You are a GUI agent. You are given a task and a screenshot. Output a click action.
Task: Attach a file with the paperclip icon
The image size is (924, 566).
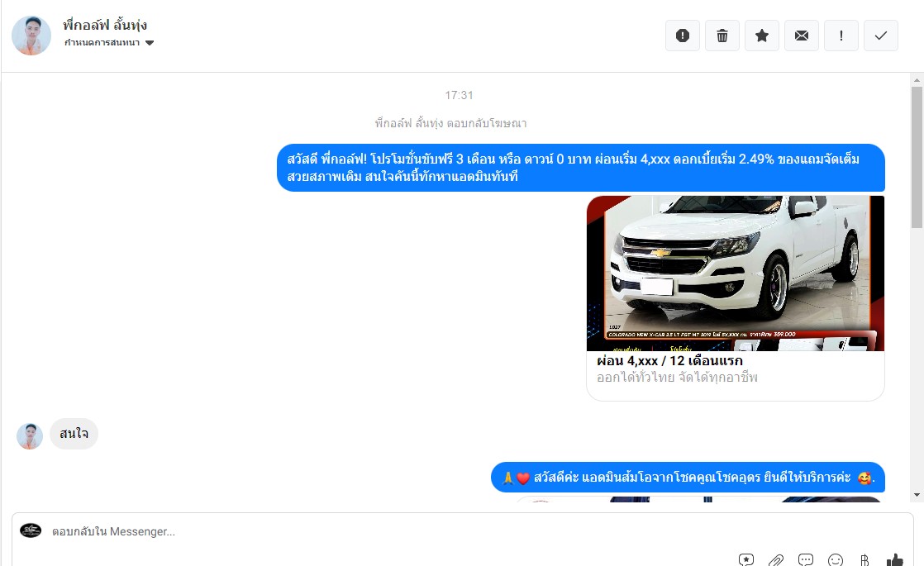point(776,559)
